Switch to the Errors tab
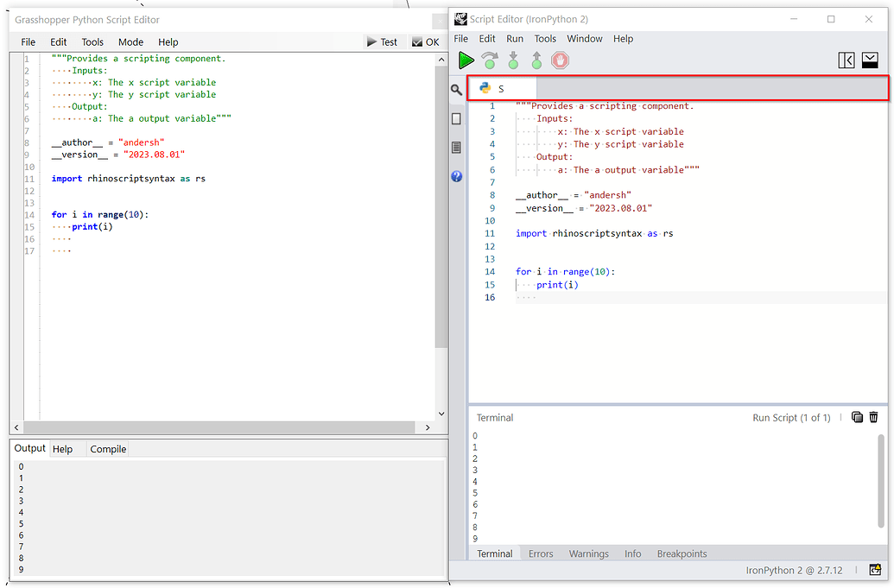The height and width of the screenshot is (588, 894). tap(541, 553)
